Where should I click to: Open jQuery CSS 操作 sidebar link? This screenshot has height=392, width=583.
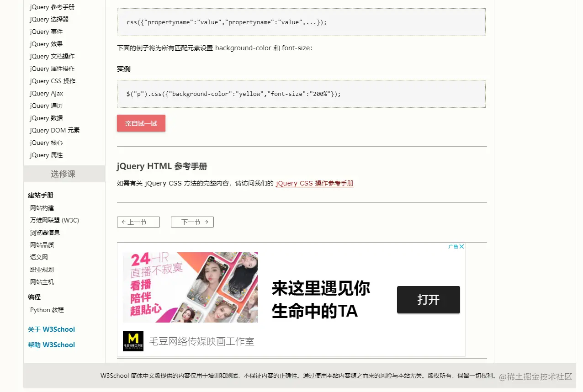click(53, 81)
